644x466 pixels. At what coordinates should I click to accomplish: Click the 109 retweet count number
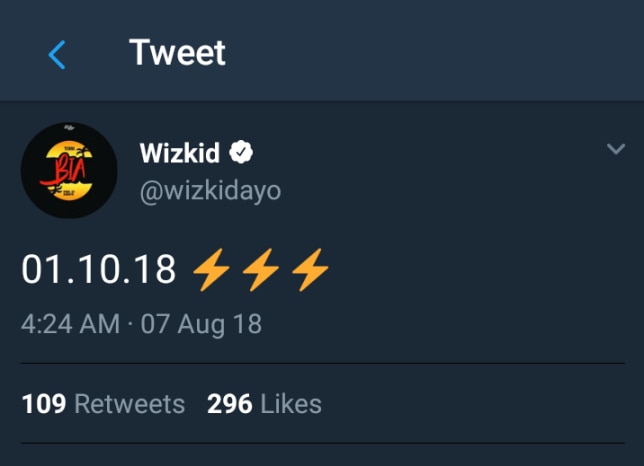pyautogui.click(x=43, y=404)
